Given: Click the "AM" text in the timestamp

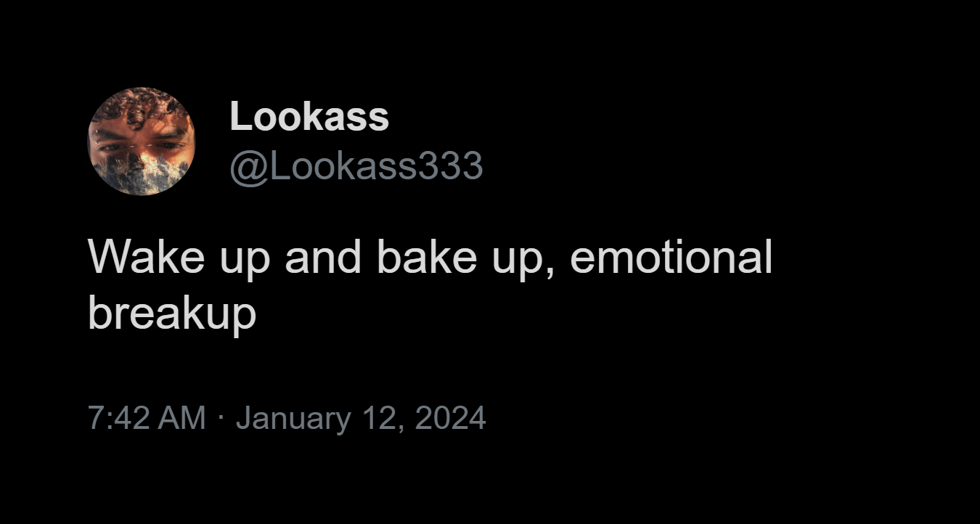Looking at the screenshot, I should (x=183, y=419).
